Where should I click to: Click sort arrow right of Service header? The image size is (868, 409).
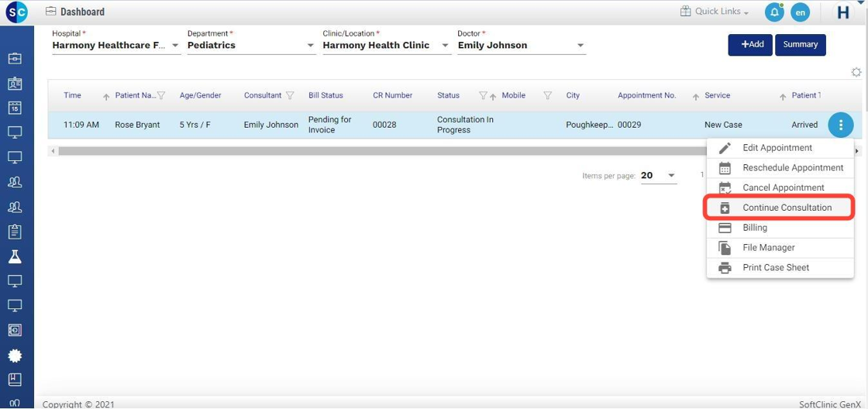[782, 96]
